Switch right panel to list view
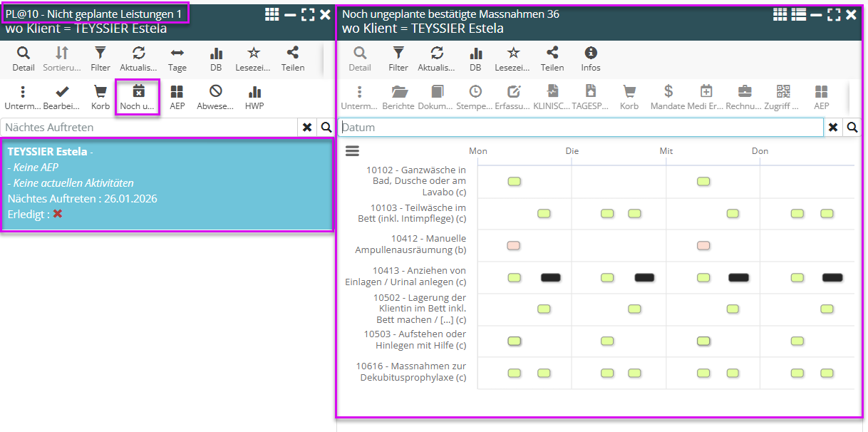868x432 pixels. 798,15
